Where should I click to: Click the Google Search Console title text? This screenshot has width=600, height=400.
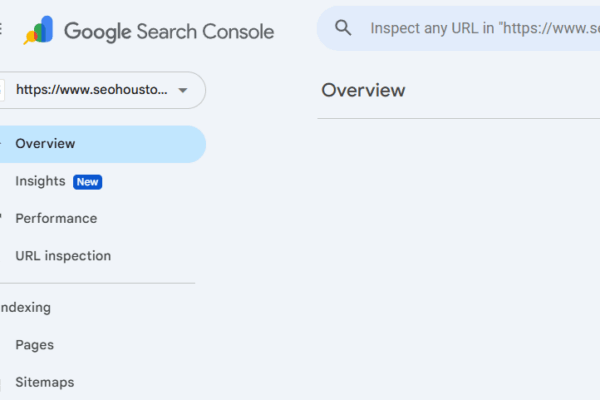pos(169,31)
